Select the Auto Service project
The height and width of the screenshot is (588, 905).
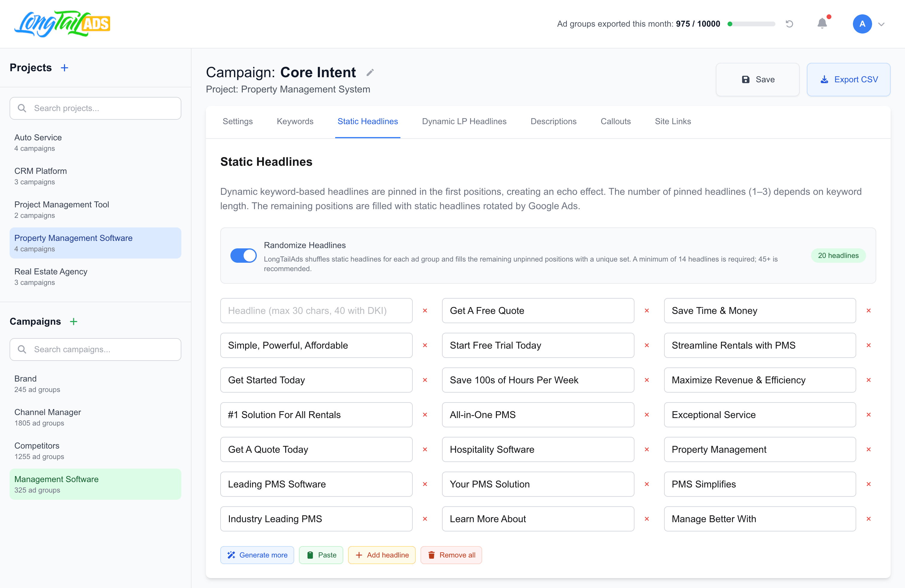[95, 142]
